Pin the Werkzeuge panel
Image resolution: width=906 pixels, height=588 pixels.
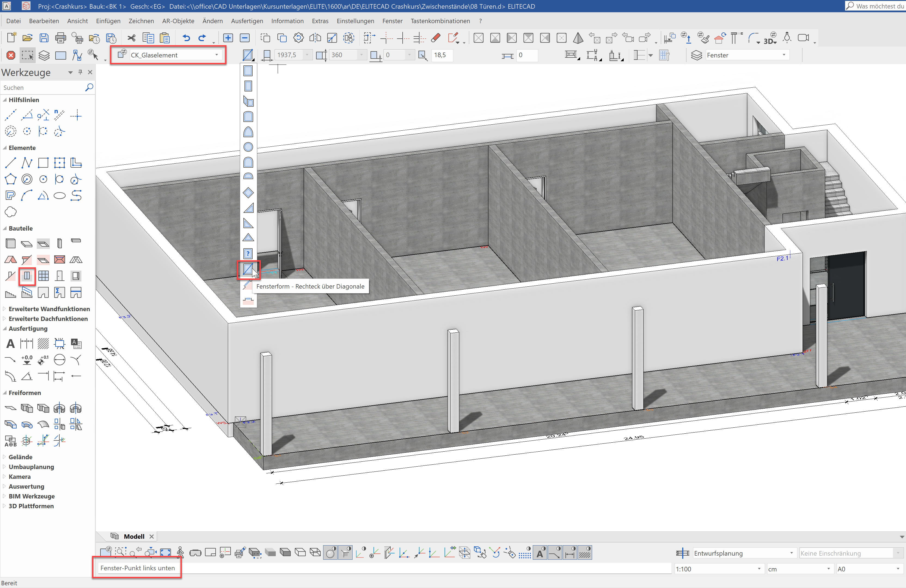pyautogui.click(x=80, y=72)
